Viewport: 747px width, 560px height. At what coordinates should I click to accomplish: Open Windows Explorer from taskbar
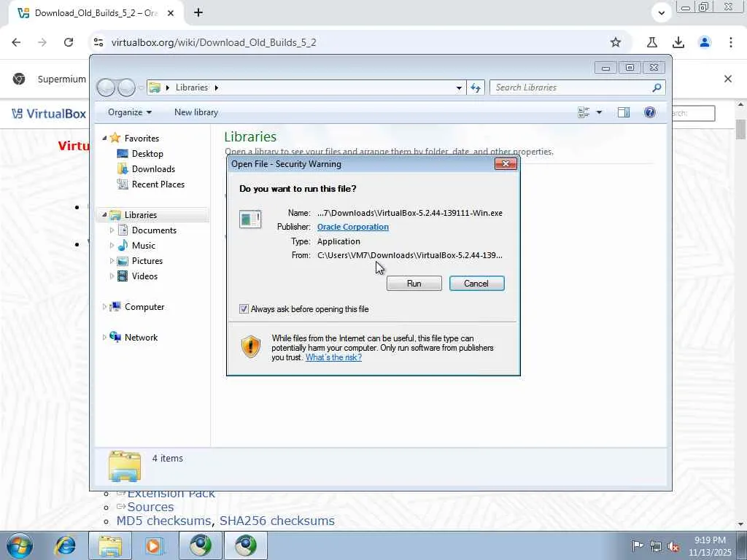(x=110, y=545)
